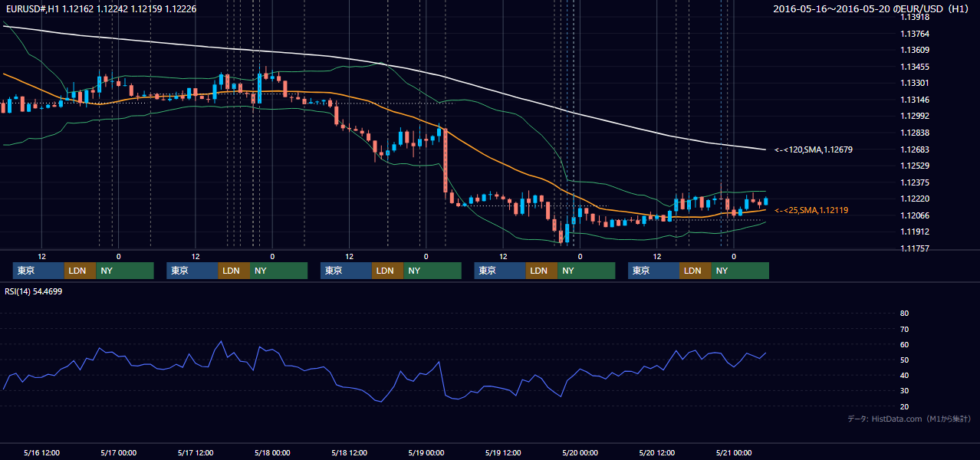This screenshot has height=460, width=980.
Task: Click price axis value 1.12992
Action: click(x=915, y=116)
